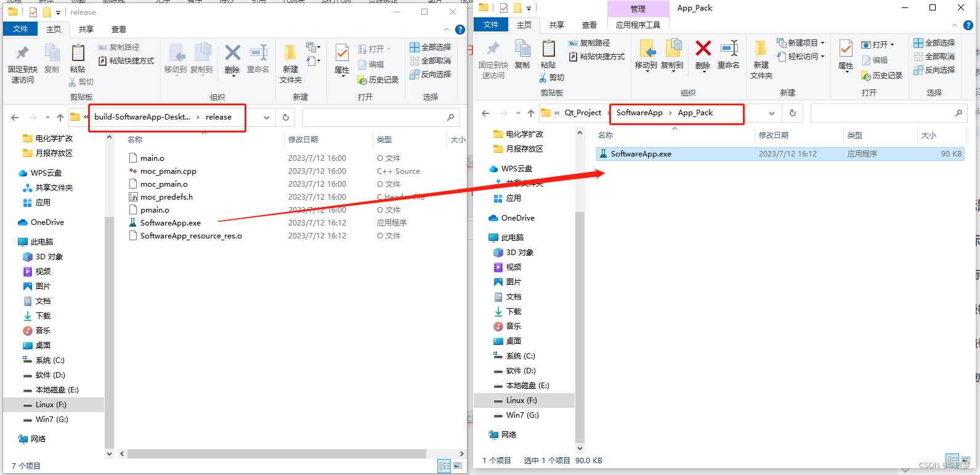Click Invert selection (反向选择) in release window
The height and width of the screenshot is (475, 980).
(x=430, y=75)
